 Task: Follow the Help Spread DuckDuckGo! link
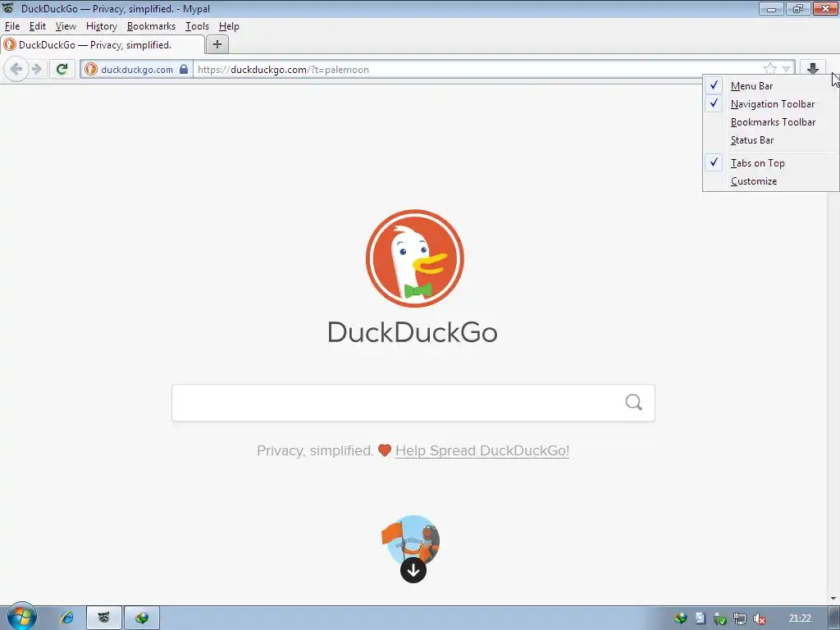[x=482, y=450]
